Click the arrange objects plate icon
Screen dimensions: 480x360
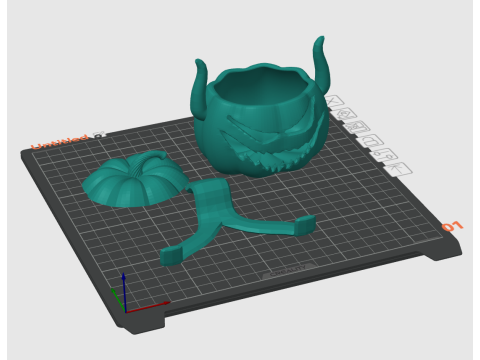358,127
